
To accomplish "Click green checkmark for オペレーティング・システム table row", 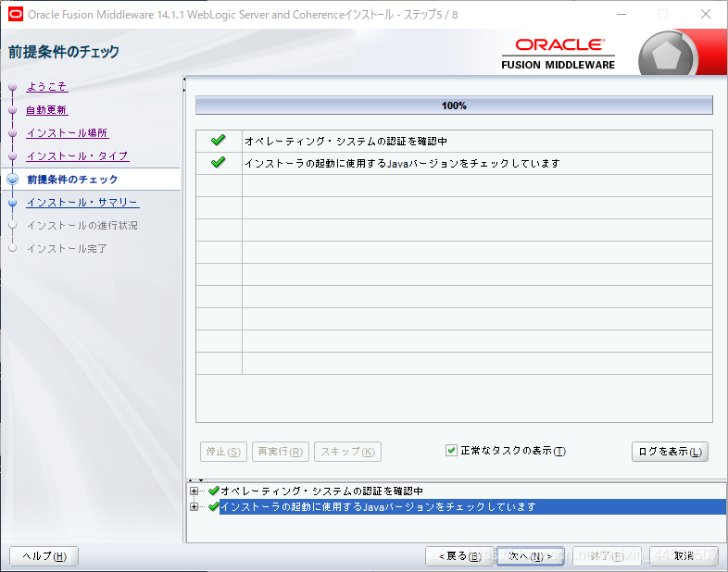I will tap(218, 140).
